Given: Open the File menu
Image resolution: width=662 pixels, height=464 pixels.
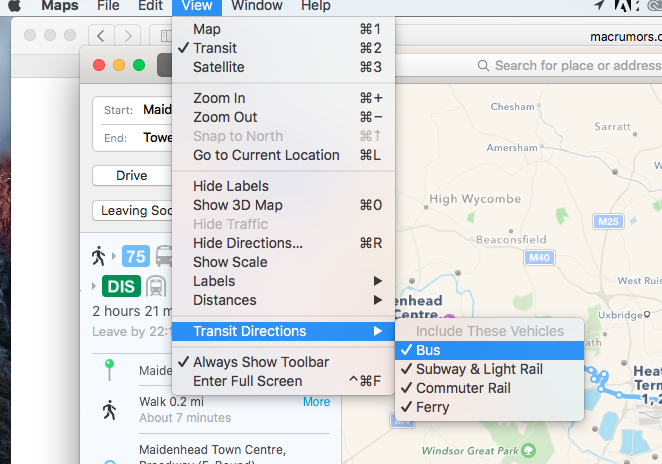Looking at the screenshot, I should tap(108, 5).
